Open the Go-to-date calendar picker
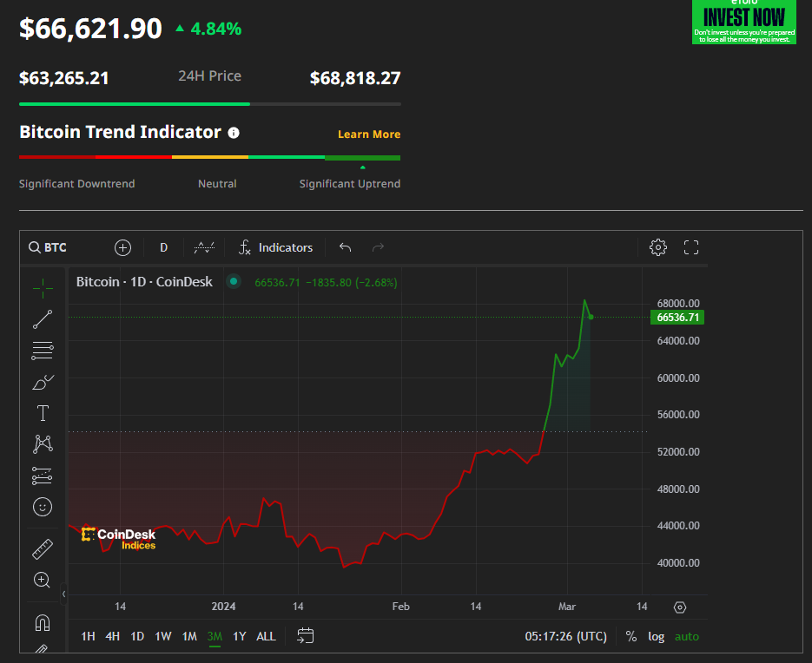The width and height of the screenshot is (812, 663). 305,636
